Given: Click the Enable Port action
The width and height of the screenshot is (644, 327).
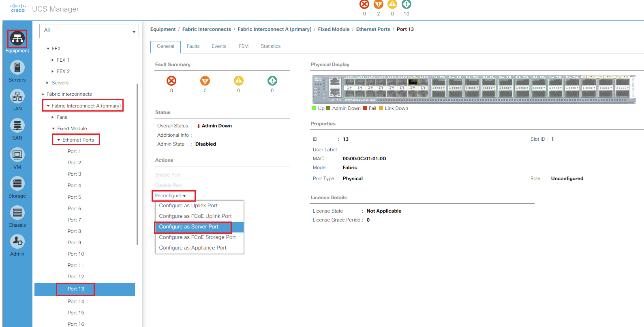Looking at the screenshot, I should tap(168, 175).
